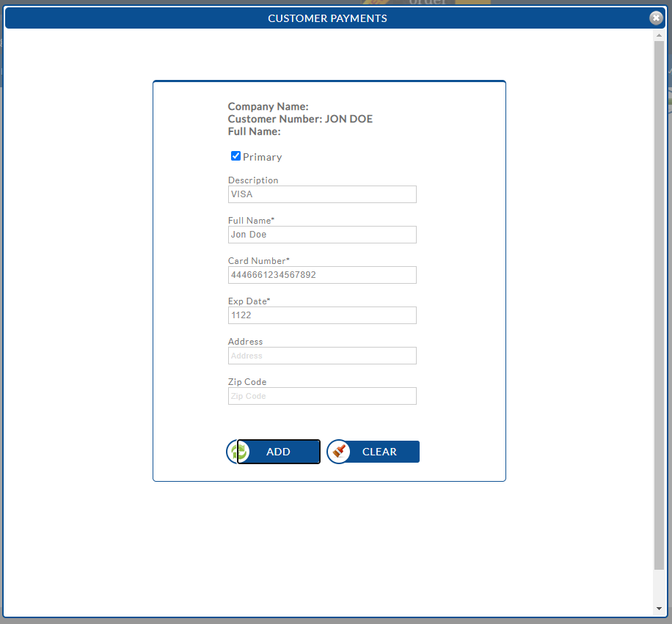This screenshot has width=672, height=624.
Task: Click the Full Name input with Jon Doe
Action: point(322,235)
